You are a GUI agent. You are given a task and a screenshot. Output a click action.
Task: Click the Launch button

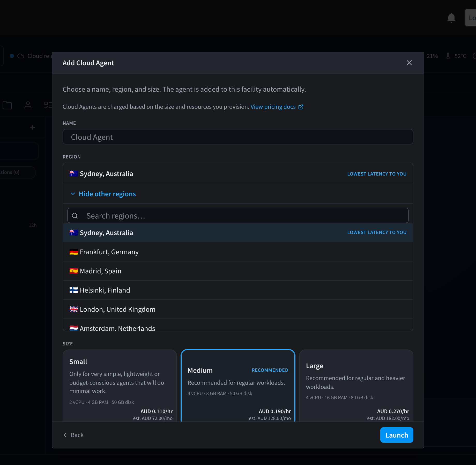[x=397, y=435]
